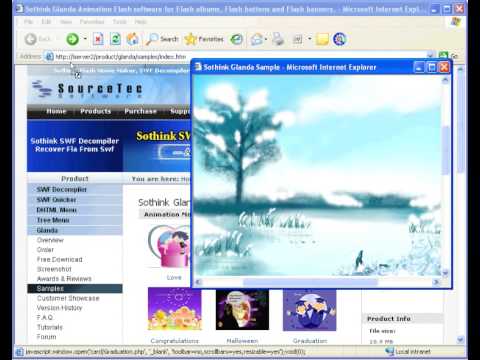Click scroll up arrow in Glanda Sample window
480x360 pixels.
coord(445,80)
